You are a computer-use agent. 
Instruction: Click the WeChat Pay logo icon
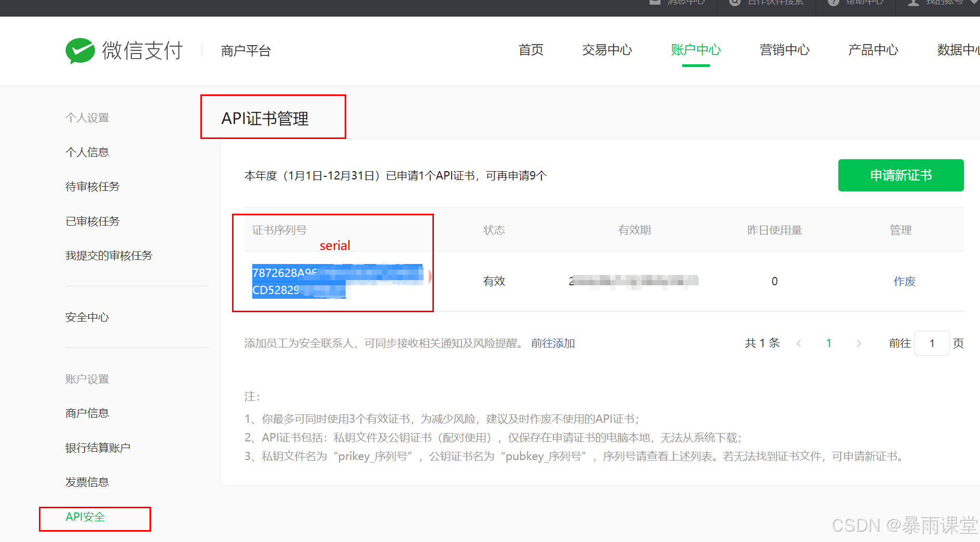pos(80,51)
